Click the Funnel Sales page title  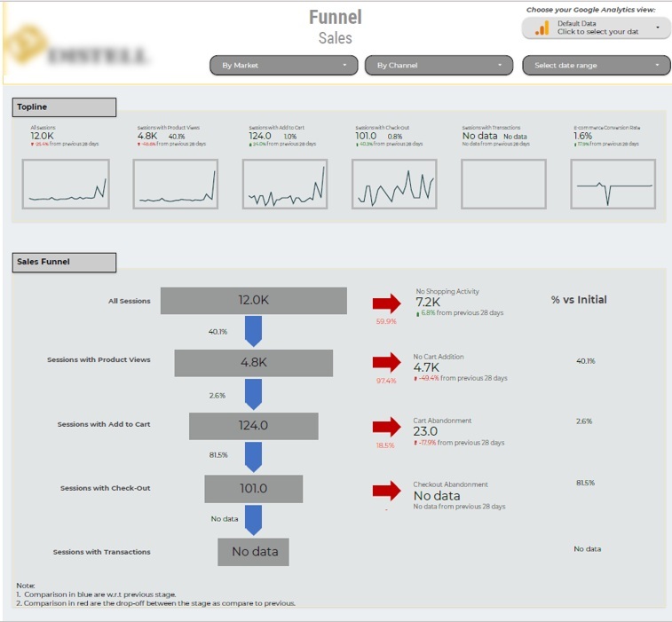click(x=336, y=27)
